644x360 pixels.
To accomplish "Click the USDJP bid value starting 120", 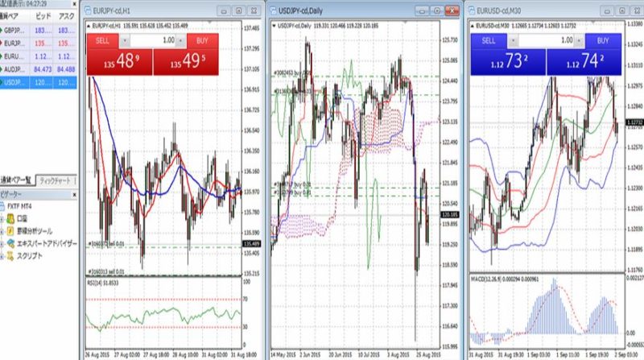I will pyautogui.click(x=43, y=83).
